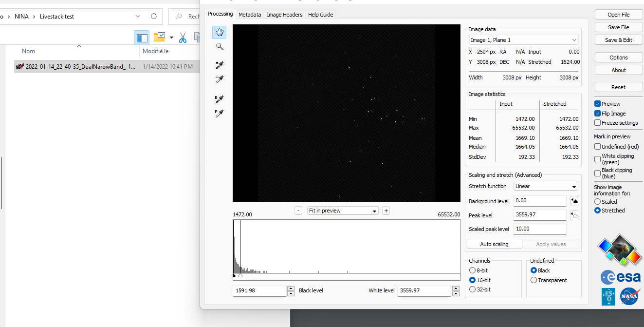Click the Save File button
Screen dimensions: 644x327
click(x=618, y=27)
